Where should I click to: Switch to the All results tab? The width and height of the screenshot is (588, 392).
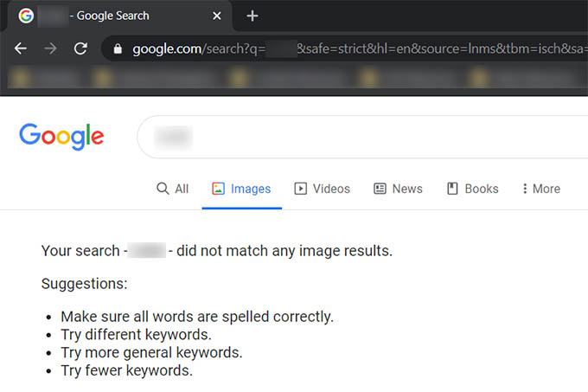pos(172,189)
